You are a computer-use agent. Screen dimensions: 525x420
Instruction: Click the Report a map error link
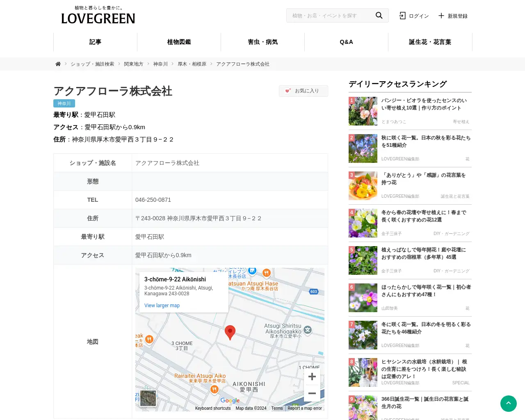pyautogui.click(x=305, y=408)
